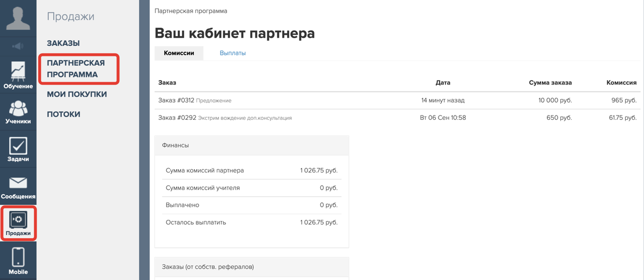Viewport: 644px width, 280px height.
Task: Open order Заказ #0292
Action: click(x=177, y=117)
